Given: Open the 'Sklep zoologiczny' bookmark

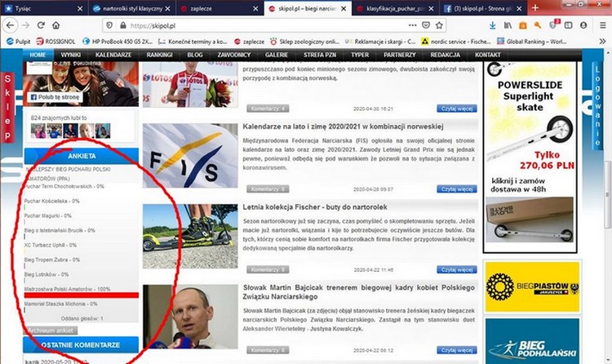Looking at the screenshot, I should pyautogui.click(x=304, y=42).
